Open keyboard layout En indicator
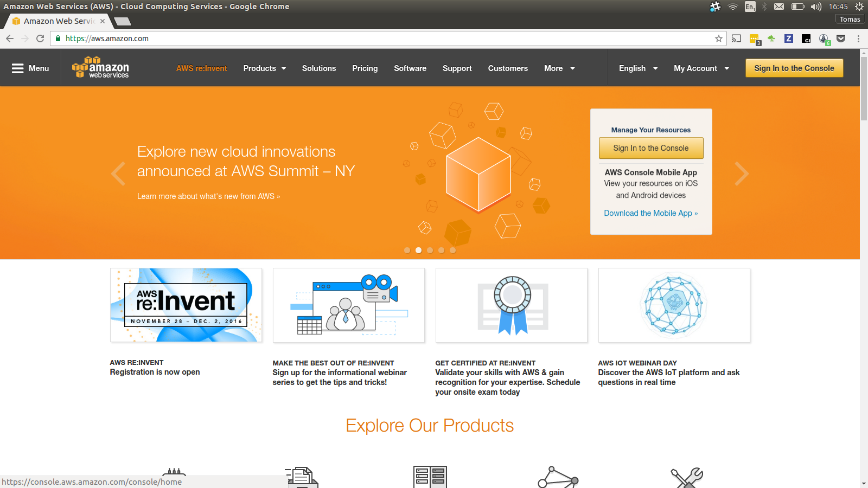The image size is (868, 488). (x=750, y=7)
